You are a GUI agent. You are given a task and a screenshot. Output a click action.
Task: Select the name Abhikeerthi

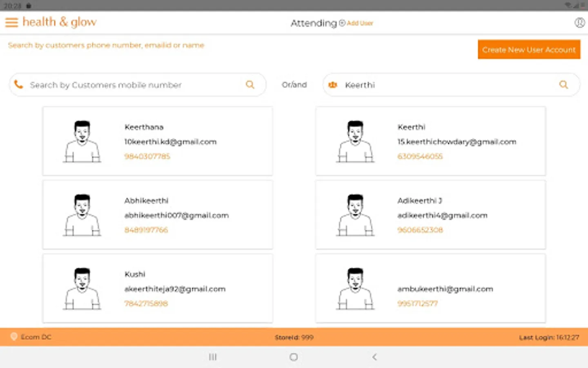tap(147, 201)
